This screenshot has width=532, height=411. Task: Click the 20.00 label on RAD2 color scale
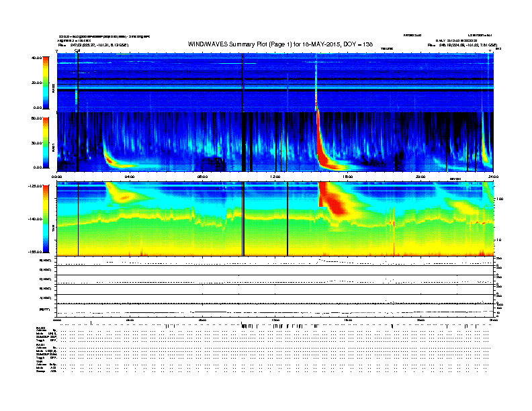point(36,83)
